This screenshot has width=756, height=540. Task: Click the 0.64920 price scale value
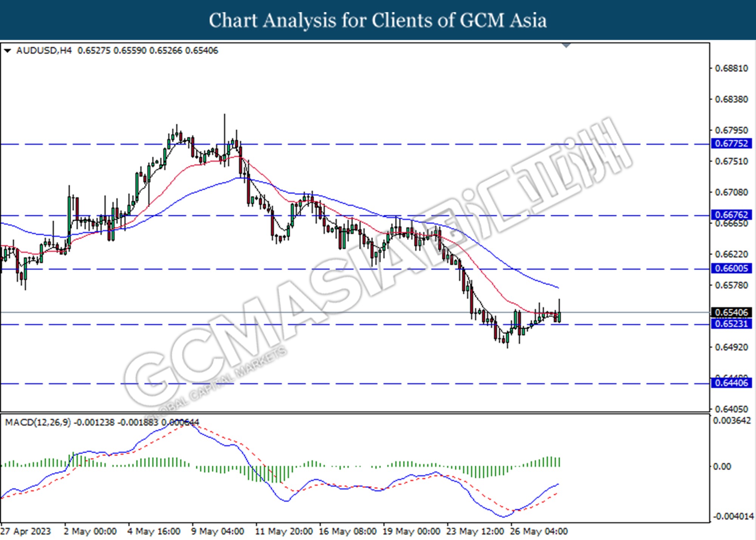(731, 347)
